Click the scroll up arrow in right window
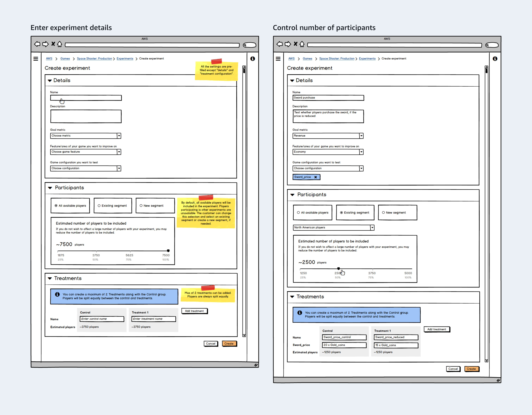The height and width of the screenshot is (415, 532). (486, 67)
